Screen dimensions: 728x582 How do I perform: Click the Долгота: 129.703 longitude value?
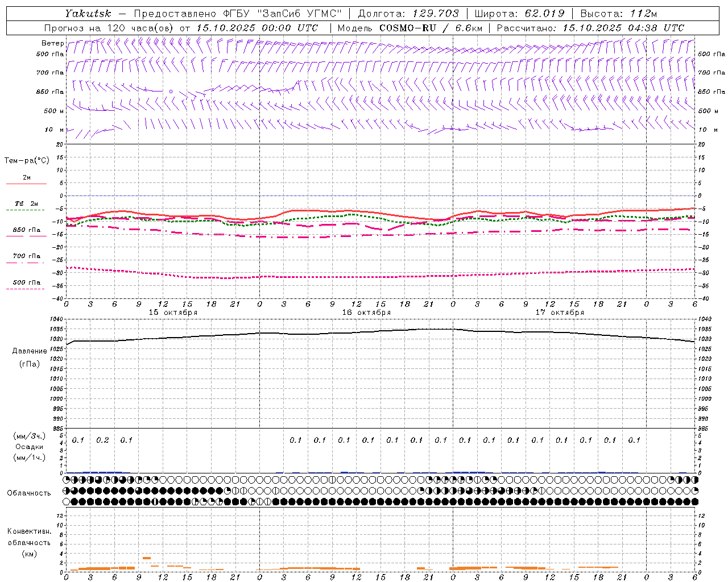408,14
